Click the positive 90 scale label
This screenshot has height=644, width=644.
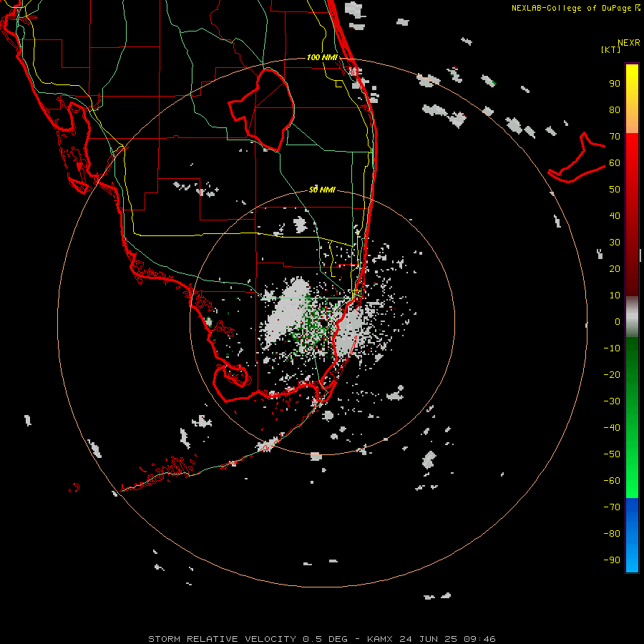point(615,84)
